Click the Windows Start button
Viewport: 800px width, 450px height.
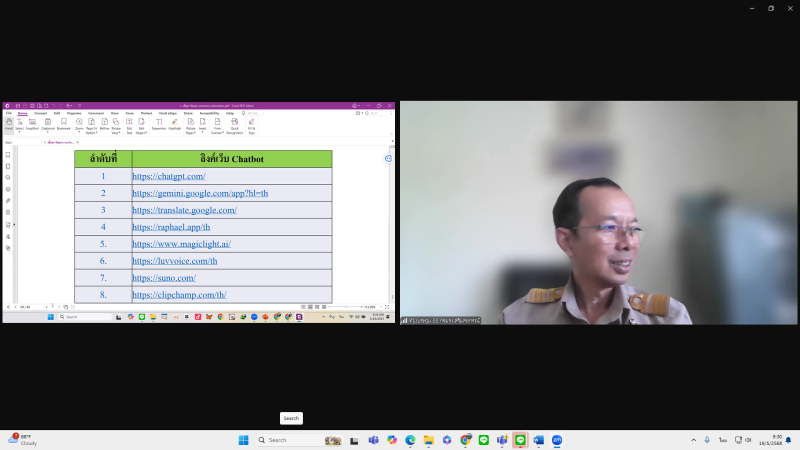pos(243,440)
